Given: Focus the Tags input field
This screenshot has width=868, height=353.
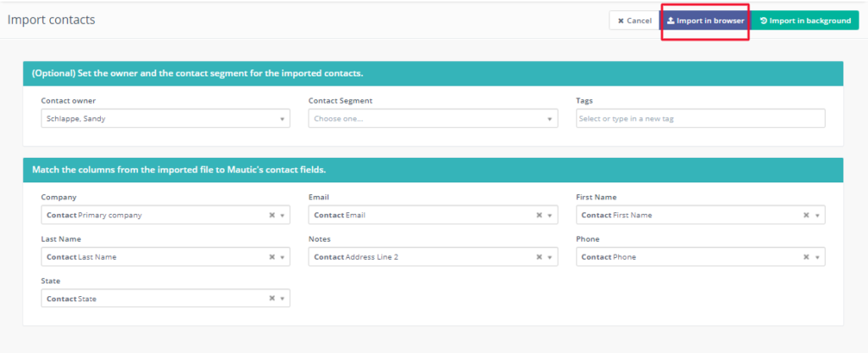Looking at the screenshot, I should (x=700, y=119).
